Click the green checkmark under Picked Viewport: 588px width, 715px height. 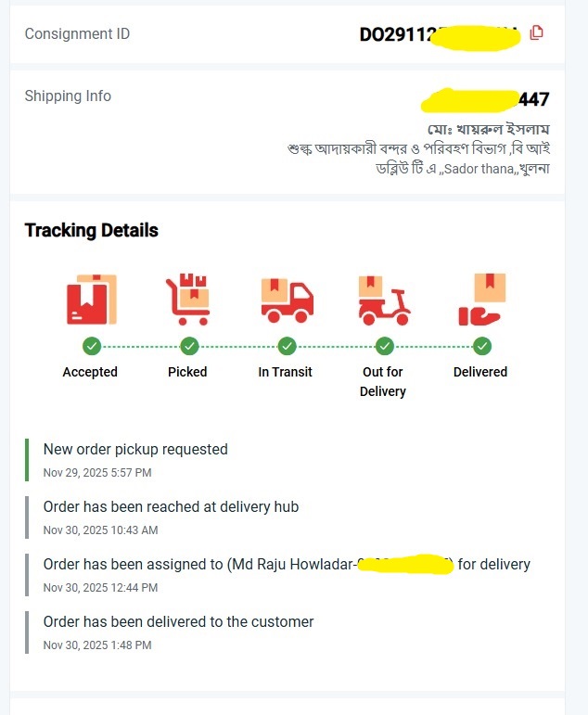(189, 346)
